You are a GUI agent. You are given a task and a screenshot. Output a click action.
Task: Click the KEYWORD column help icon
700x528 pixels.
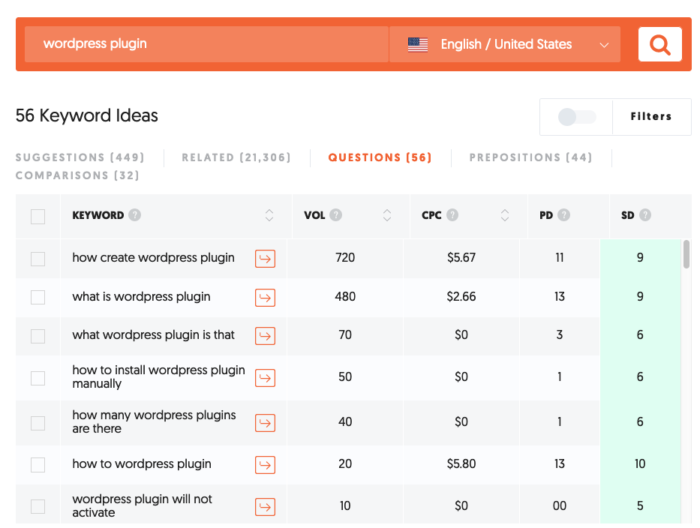point(134,215)
